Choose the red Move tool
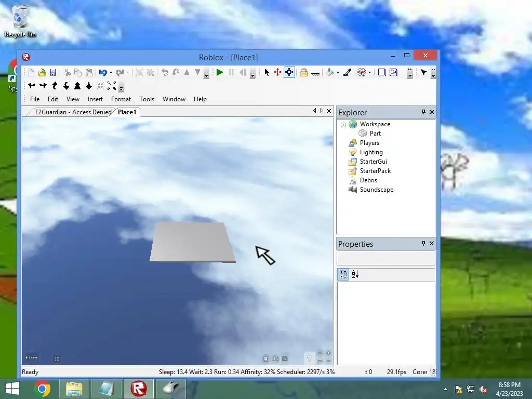The image size is (532, 399). tap(277, 72)
